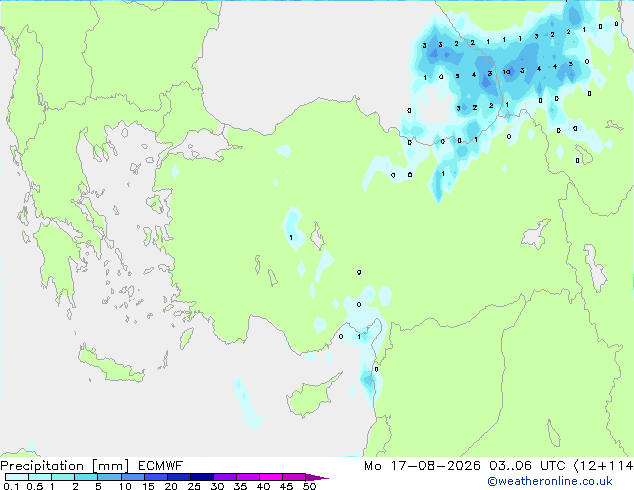The image size is (634, 490).
Task: Click the island of Cyprus on the map
Action: click(x=311, y=397)
